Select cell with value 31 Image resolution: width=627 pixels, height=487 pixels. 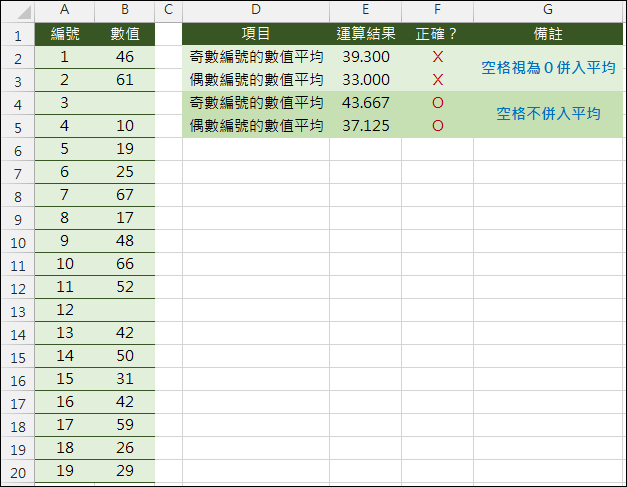[125, 379]
